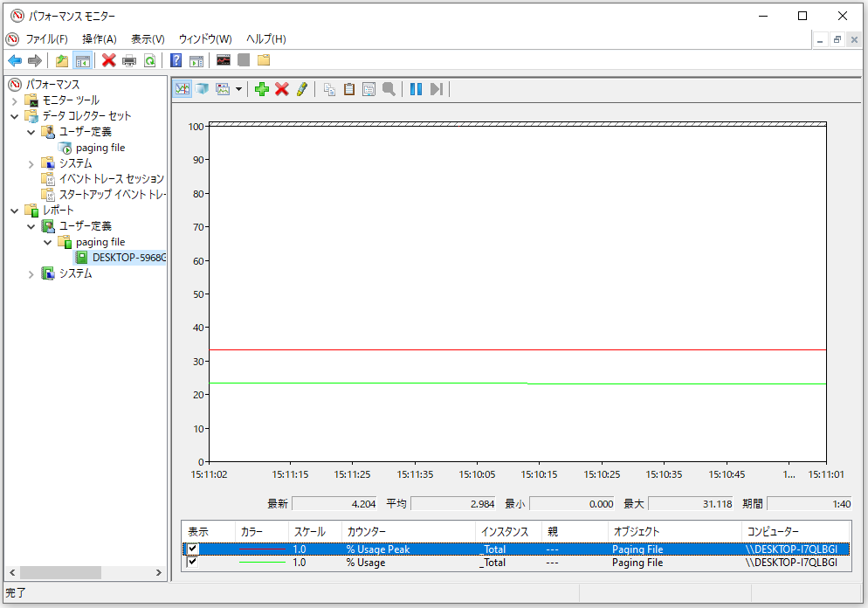Click the red X delete counter icon
This screenshot has height=608, width=868.
point(281,88)
